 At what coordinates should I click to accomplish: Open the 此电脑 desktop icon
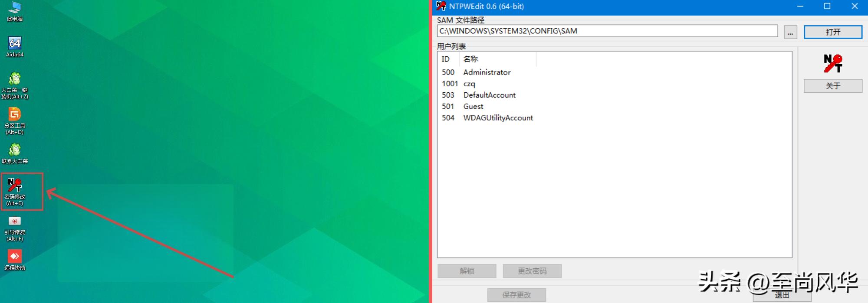(x=15, y=11)
